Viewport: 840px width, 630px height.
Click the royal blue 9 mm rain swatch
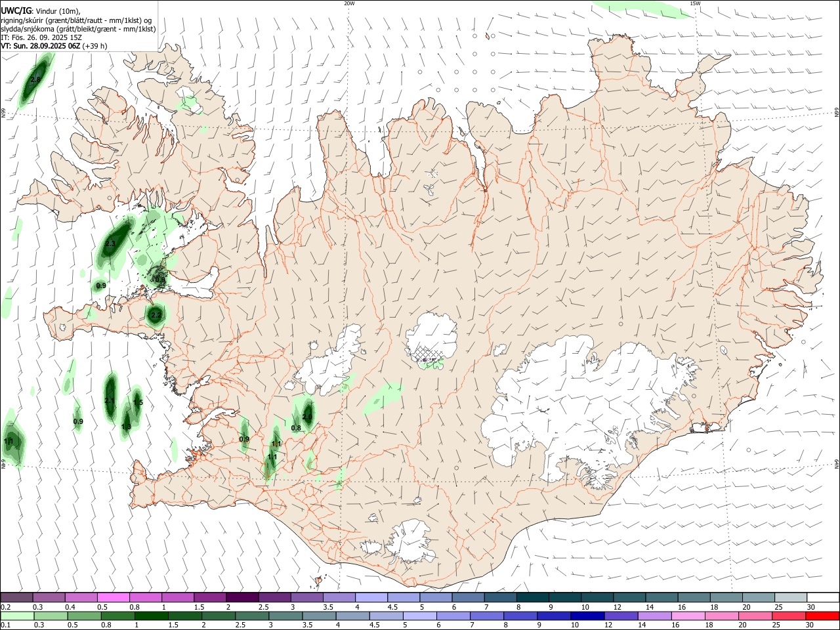(x=554, y=616)
